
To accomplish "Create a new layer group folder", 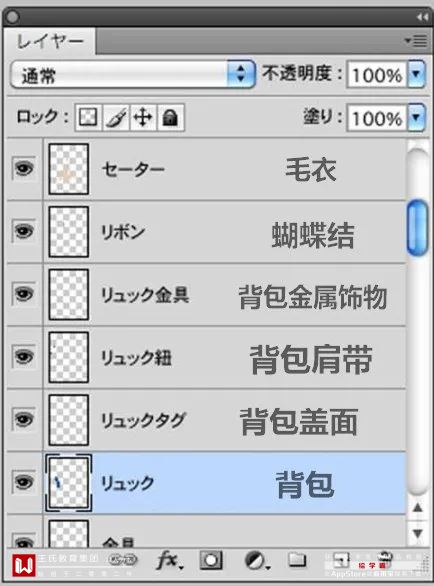I will [x=297, y=559].
